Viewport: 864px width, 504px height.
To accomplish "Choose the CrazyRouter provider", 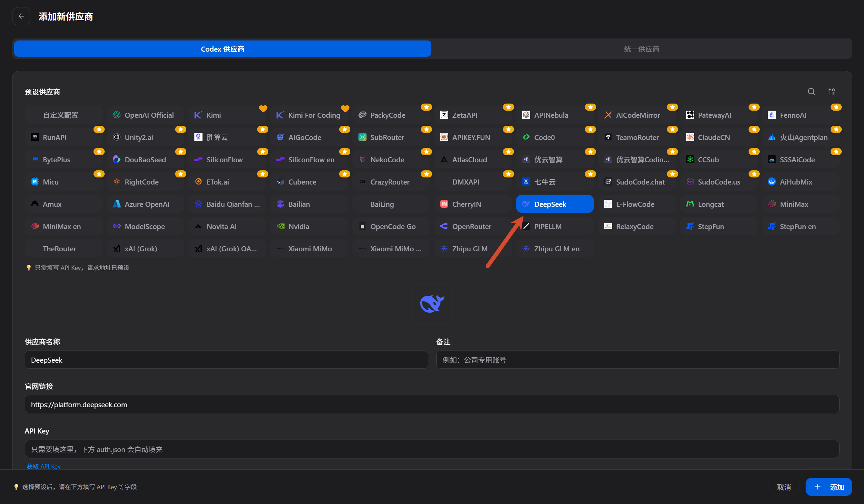I will click(x=391, y=182).
